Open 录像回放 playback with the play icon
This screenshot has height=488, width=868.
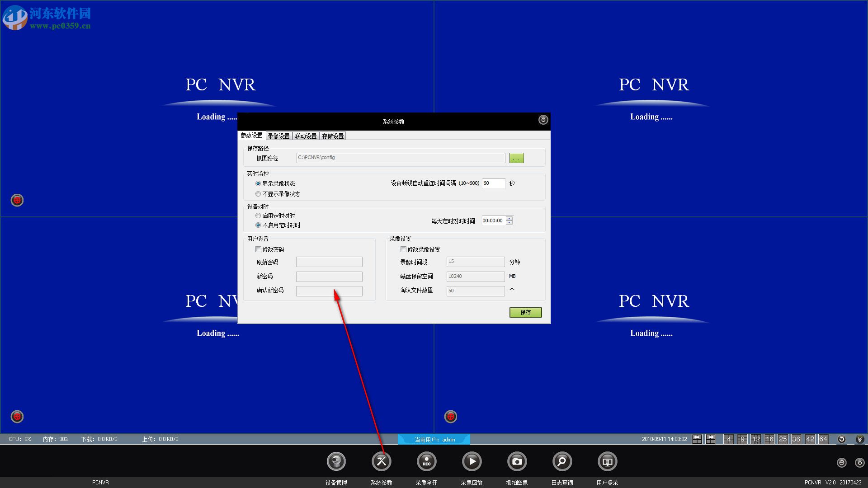(472, 461)
